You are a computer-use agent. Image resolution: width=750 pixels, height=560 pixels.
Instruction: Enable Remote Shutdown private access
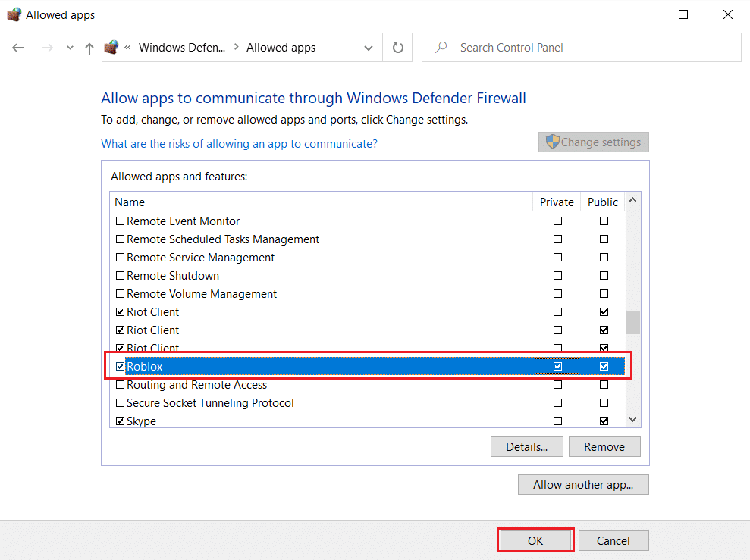[557, 275]
